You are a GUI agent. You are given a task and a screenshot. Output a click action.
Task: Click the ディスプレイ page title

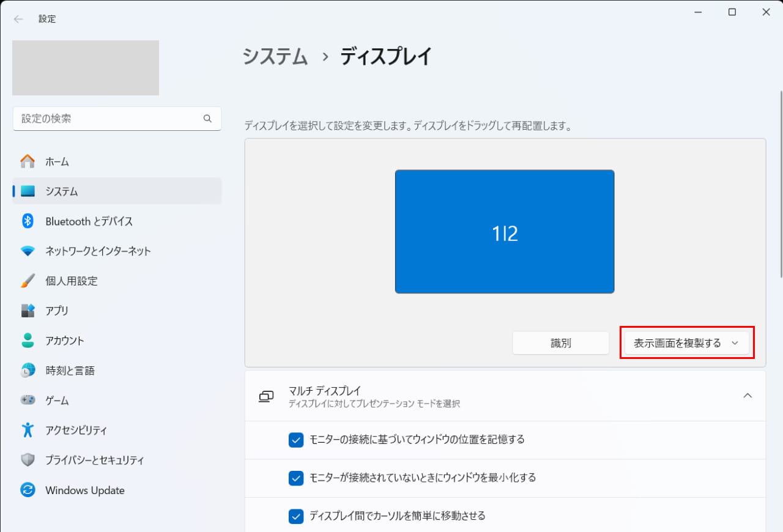point(387,56)
